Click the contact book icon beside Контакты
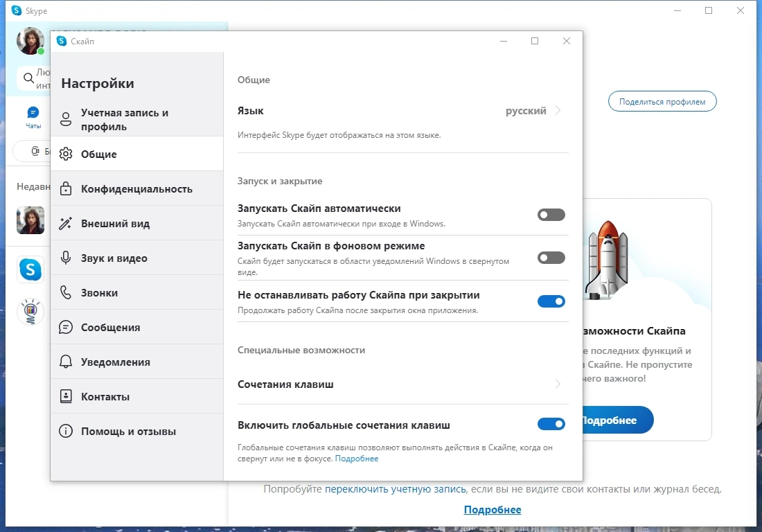 coord(66,396)
